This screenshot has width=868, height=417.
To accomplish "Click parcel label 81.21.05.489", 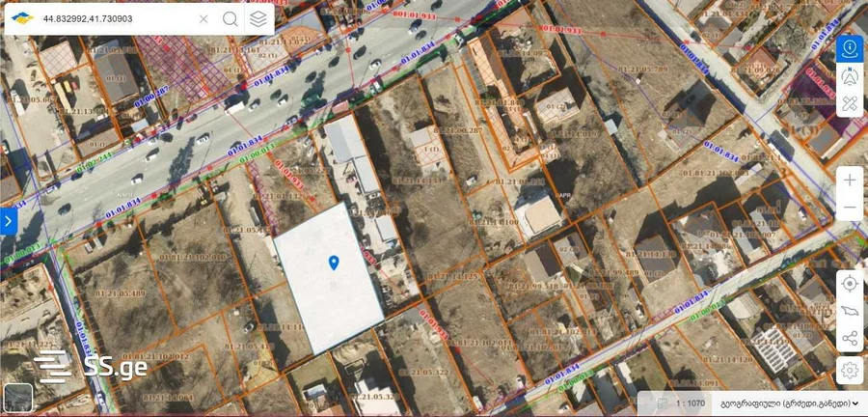I will click(121, 294).
